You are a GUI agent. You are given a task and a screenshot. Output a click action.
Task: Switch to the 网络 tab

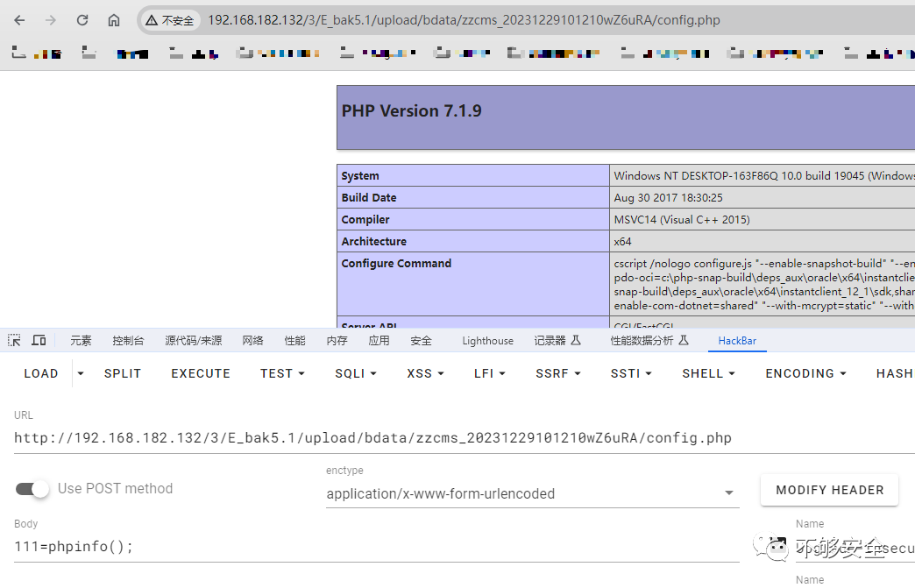coord(252,341)
